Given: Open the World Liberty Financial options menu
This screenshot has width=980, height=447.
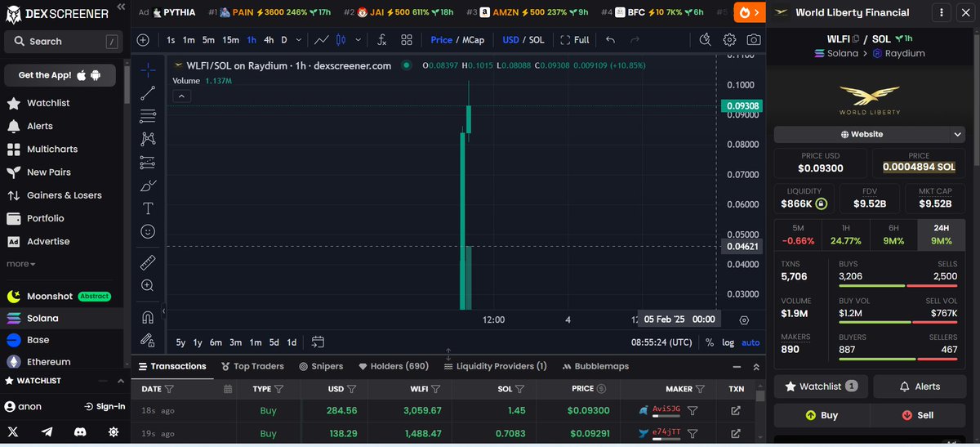Looking at the screenshot, I should point(941,12).
